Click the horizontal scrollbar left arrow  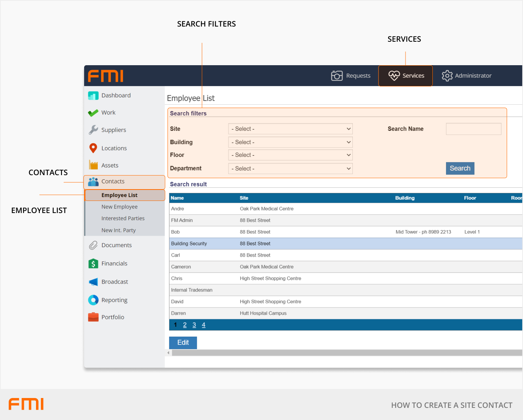pos(168,353)
